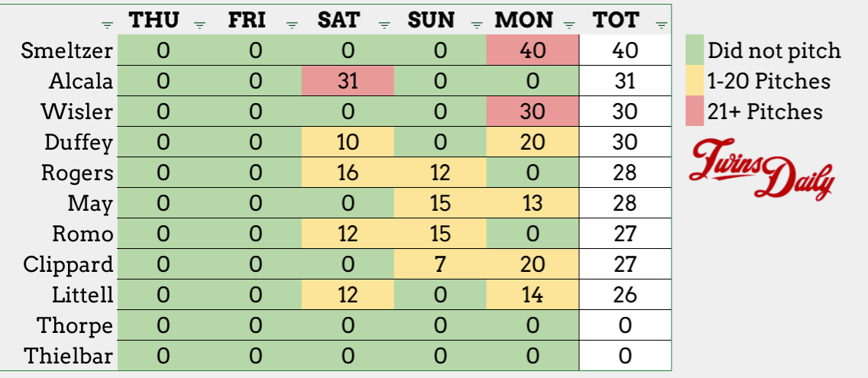
Task: Click the filter icon in the SAT column header
Action: [x=384, y=24]
